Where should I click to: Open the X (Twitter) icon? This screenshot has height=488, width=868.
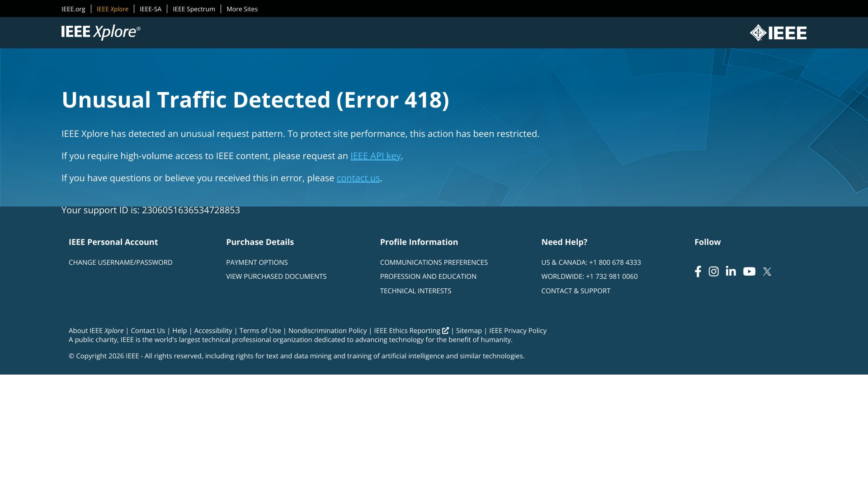(x=767, y=272)
